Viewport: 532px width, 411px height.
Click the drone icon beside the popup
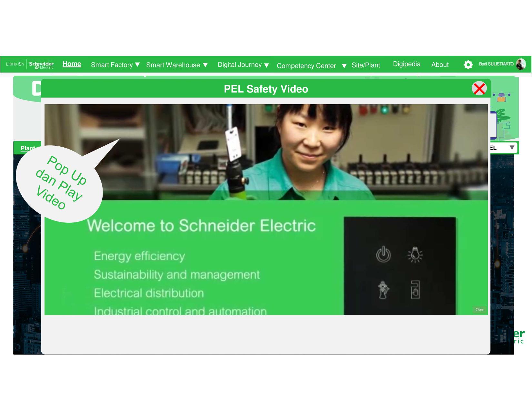(501, 97)
